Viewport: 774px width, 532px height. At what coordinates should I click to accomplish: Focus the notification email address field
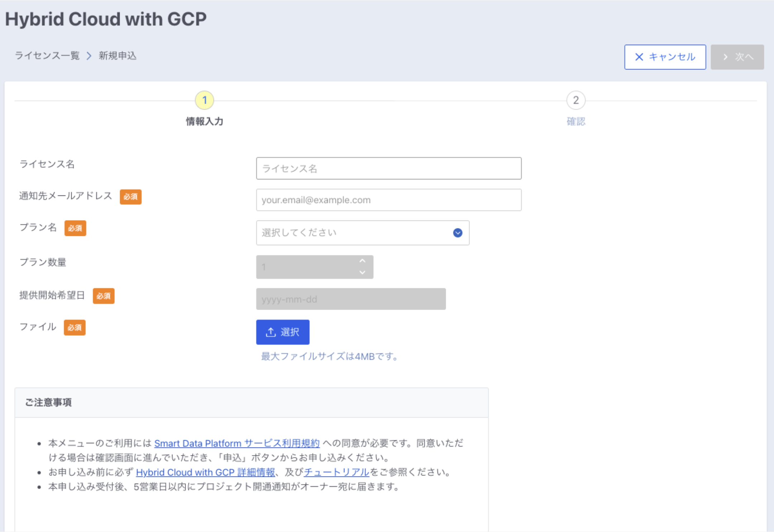pyautogui.click(x=388, y=200)
